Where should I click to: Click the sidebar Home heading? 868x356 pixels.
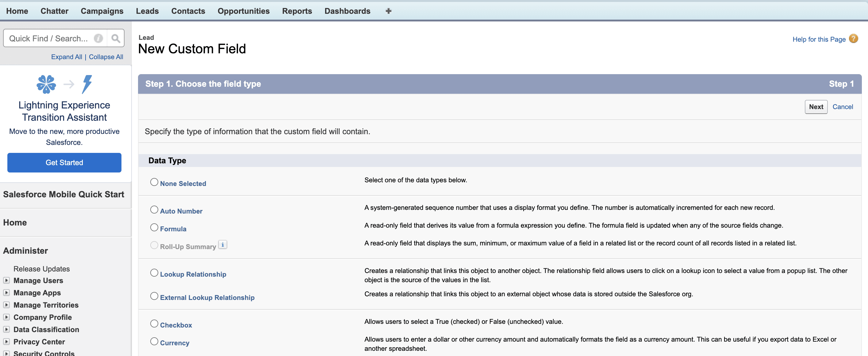(x=15, y=223)
